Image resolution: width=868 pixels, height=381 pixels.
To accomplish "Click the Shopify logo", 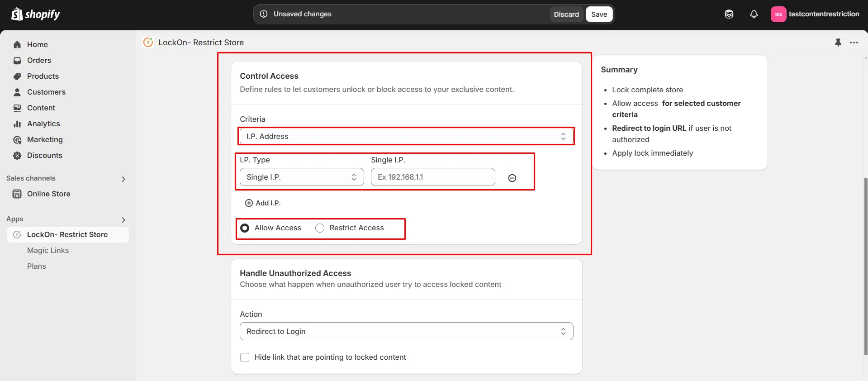I will point(35,14).
